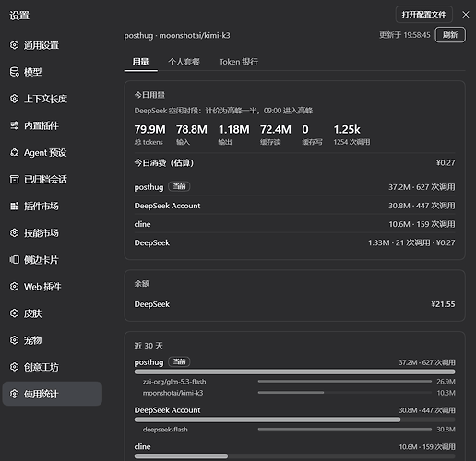Screen dimensions: 476x461
Task: Open 使用统计 in the sidebar
Action: pos(53,394)
